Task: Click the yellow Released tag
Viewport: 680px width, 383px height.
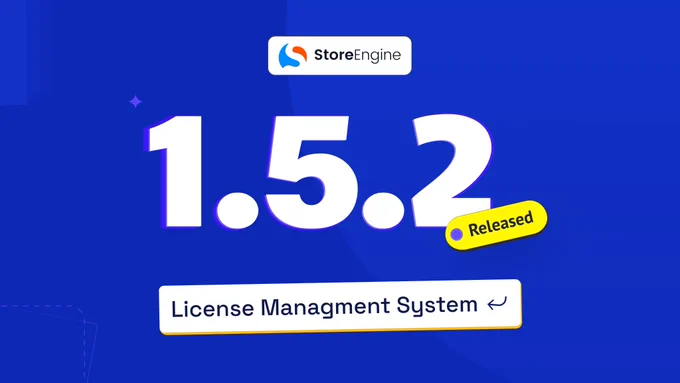Action: (496, 225)
